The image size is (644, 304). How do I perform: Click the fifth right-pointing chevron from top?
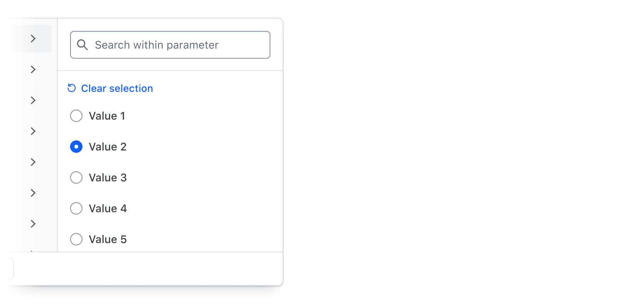[33, 162]
